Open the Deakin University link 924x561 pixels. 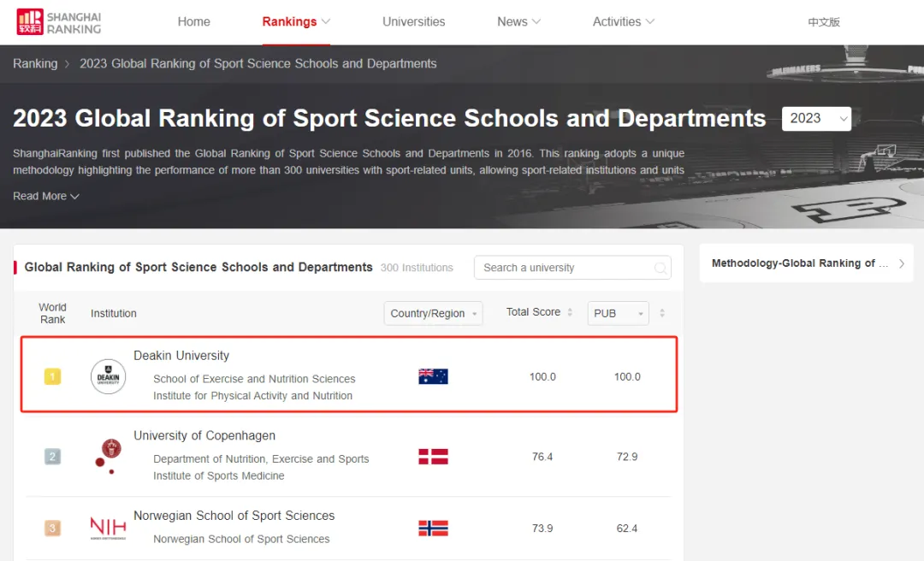point(181,356)
